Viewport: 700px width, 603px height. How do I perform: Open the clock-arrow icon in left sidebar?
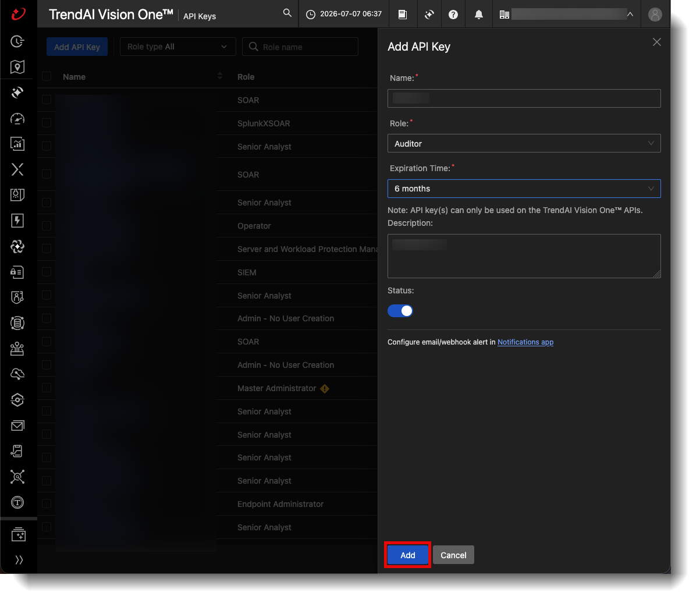click(17, 41)
